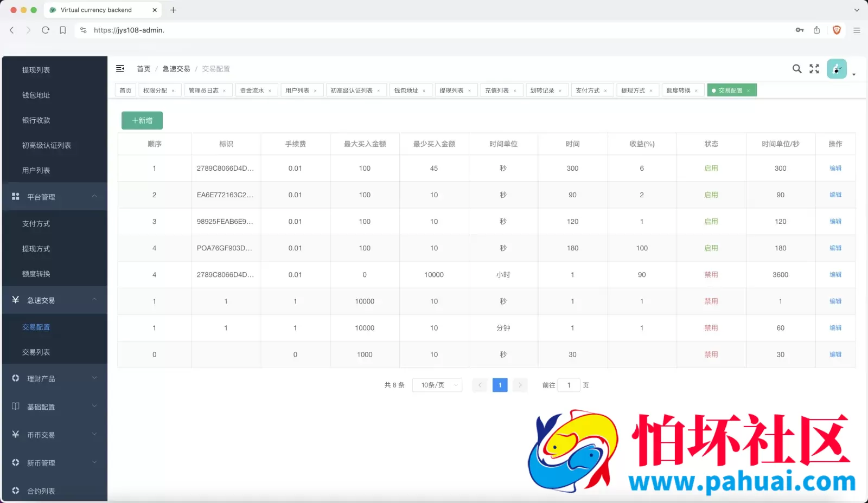Open the browser share icon
This screenshot has width=868, height=503.
tap(816, 30)
